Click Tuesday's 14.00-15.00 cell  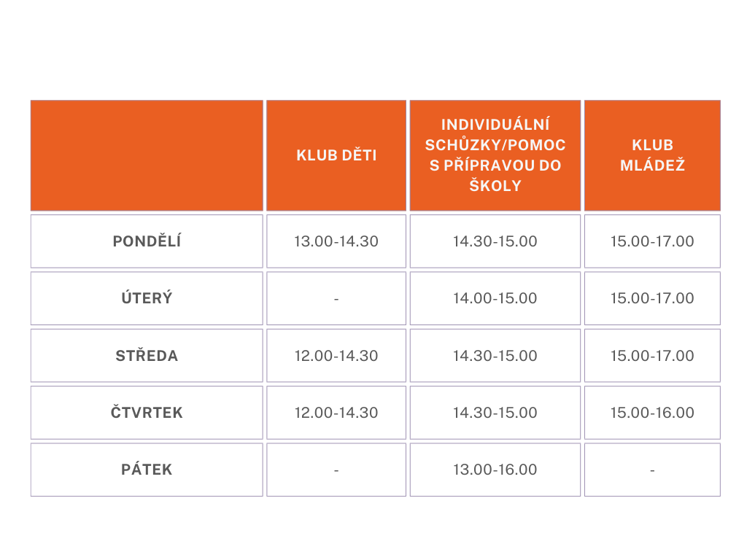tap(495, 298)
